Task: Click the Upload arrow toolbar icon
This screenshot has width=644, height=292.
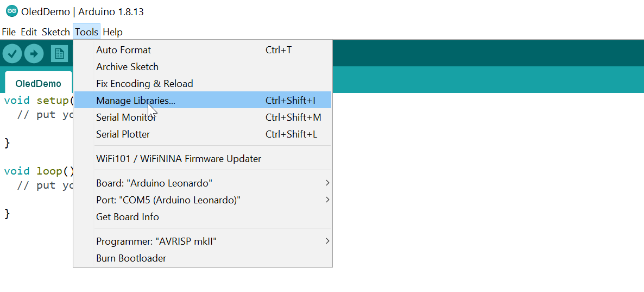Action: pyautogui.click(x=34, y=53)
